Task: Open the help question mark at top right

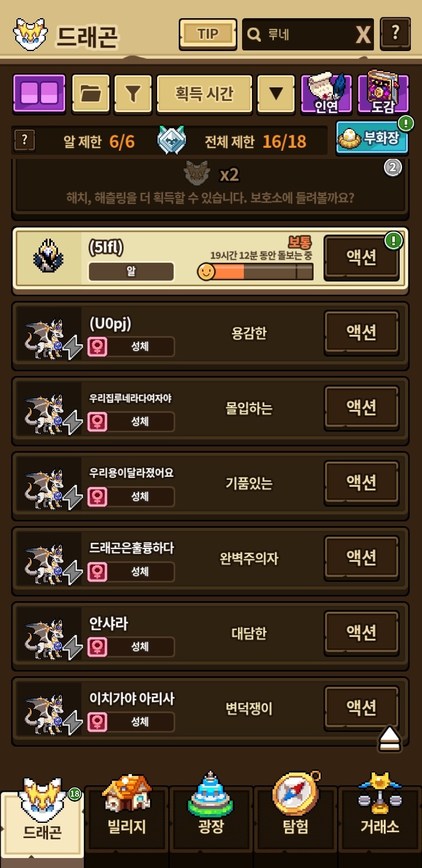Action: pos(396,33)
